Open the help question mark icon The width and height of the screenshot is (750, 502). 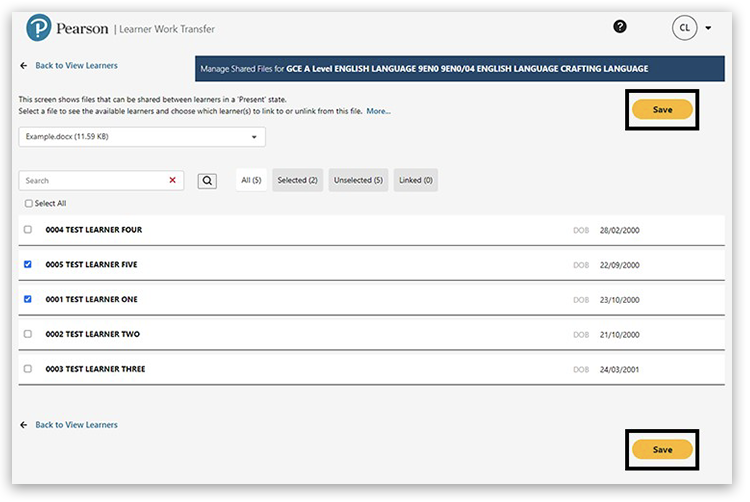[x=620, y=27]
